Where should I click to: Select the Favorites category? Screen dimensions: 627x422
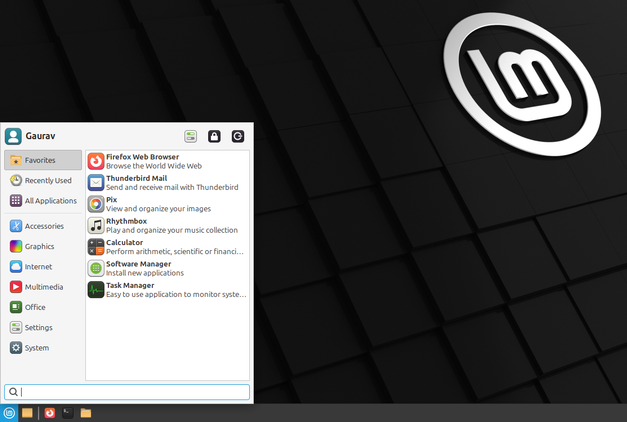pos(43,160)
